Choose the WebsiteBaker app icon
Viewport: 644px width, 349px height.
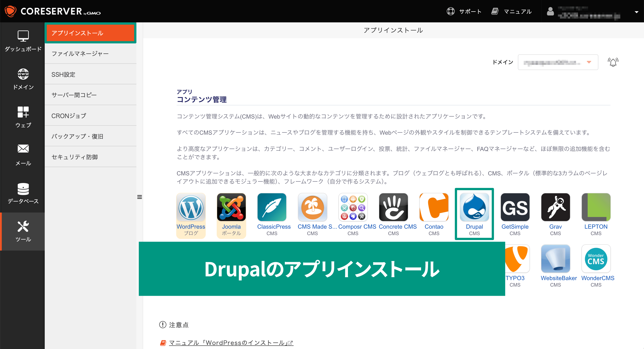[555, 259]
